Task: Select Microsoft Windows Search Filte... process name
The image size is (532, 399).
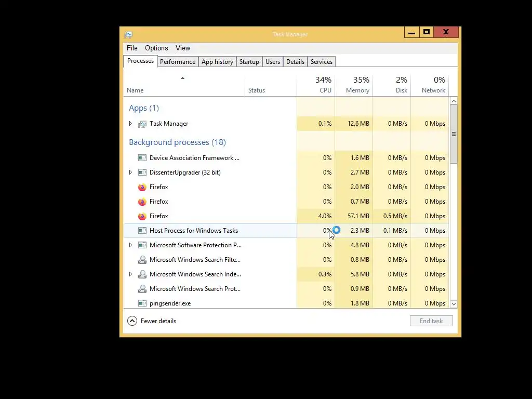Action: pyautogui.click(x=195, y=260)
